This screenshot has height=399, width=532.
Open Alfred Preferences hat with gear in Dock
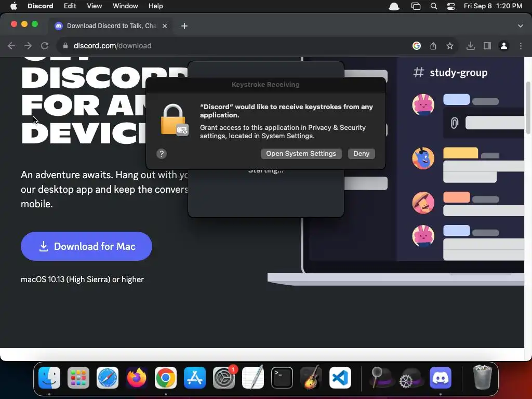411,378
